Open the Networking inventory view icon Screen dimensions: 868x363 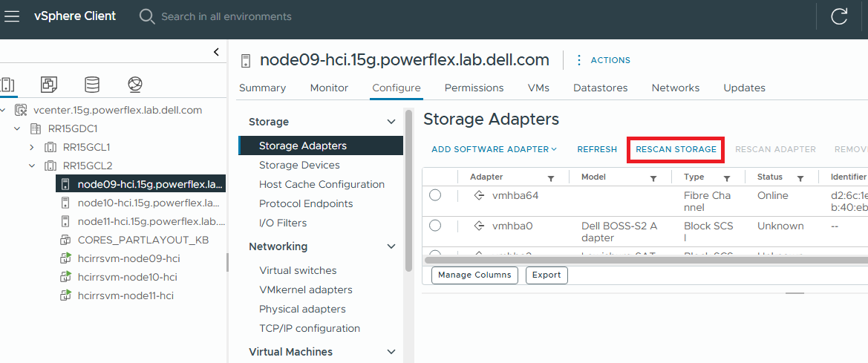click(x=134, y=85)
